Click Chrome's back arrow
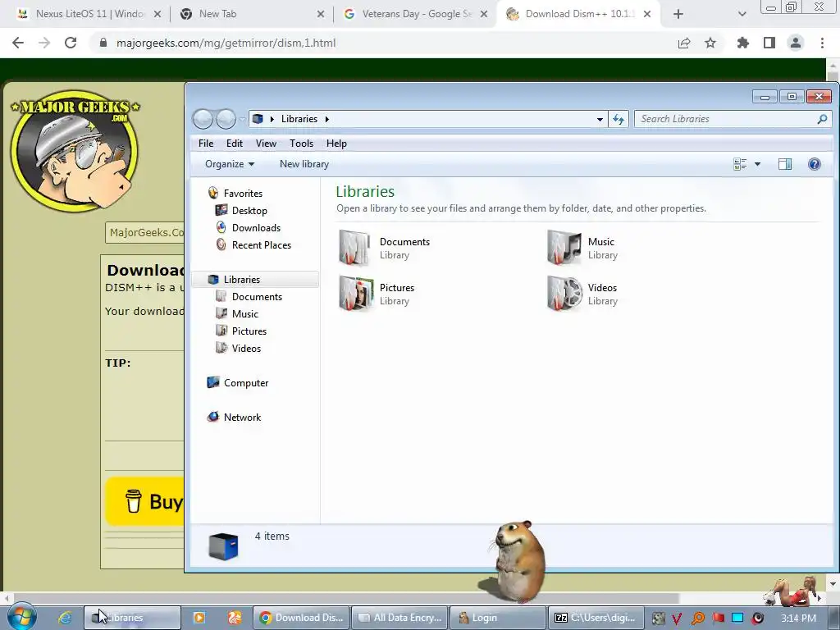840x630 pixels. coord(18,43)
